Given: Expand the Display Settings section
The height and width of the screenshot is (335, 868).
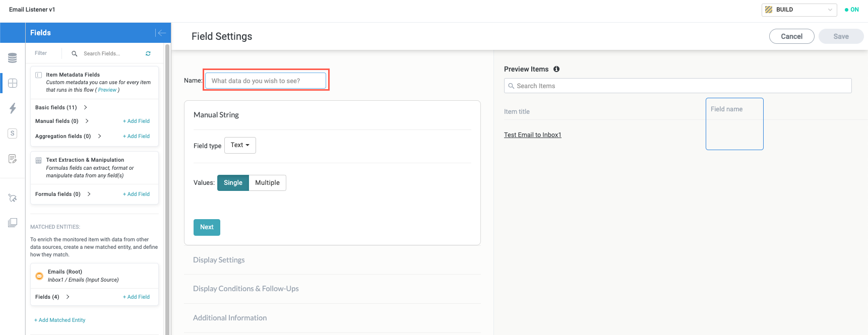Looking at the screenshot, I should [x=219, y=260].
